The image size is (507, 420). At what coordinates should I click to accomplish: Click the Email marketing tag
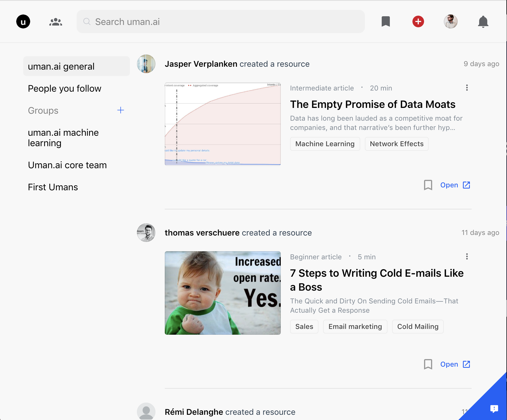click(355, 327)
